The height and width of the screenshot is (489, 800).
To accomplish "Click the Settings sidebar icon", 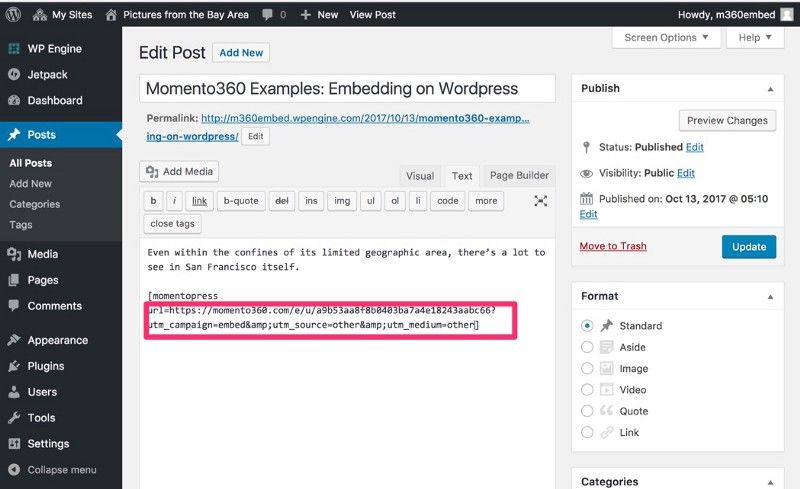I will click(x=14, y=444).
